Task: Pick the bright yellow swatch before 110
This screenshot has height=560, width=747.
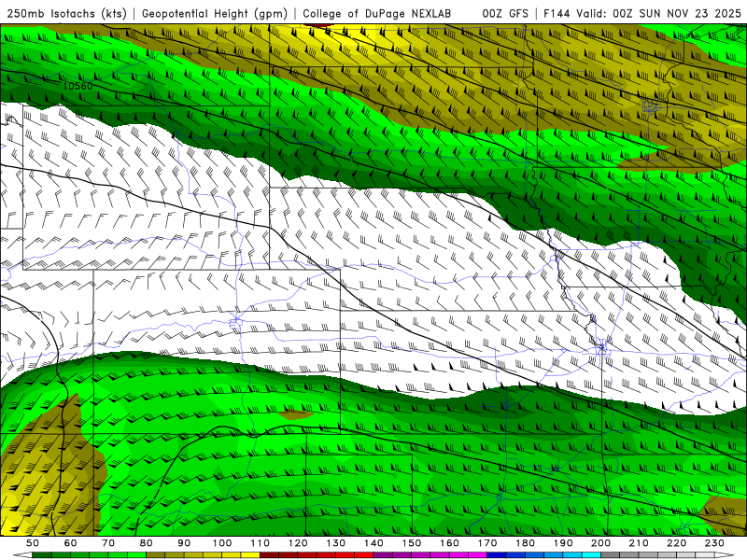Action: point(250,555)
